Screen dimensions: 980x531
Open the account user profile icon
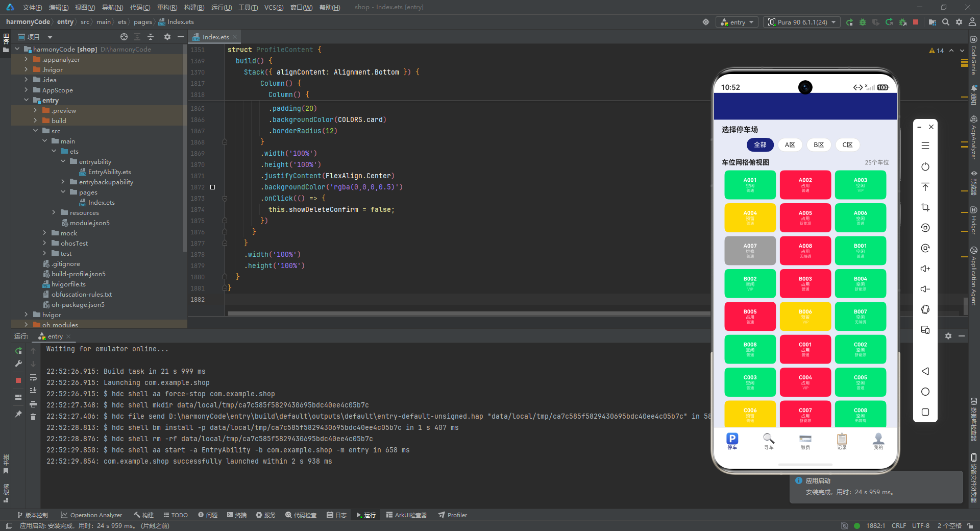pyautogui.click(x=972, y=22)
